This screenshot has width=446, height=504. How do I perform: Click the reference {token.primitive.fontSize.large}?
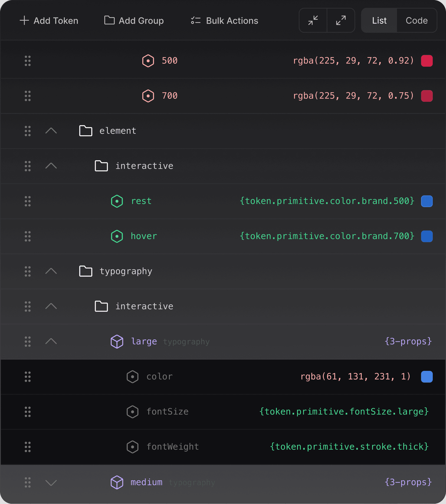(x=344, y=412)
